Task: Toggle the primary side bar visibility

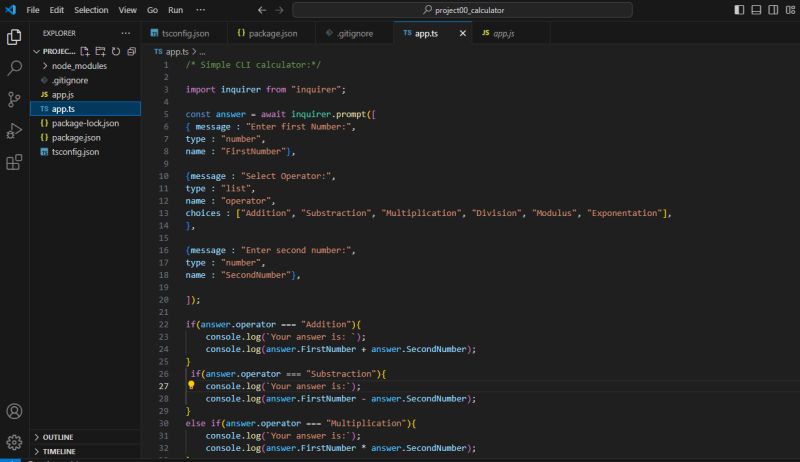Action: (739, 10)
